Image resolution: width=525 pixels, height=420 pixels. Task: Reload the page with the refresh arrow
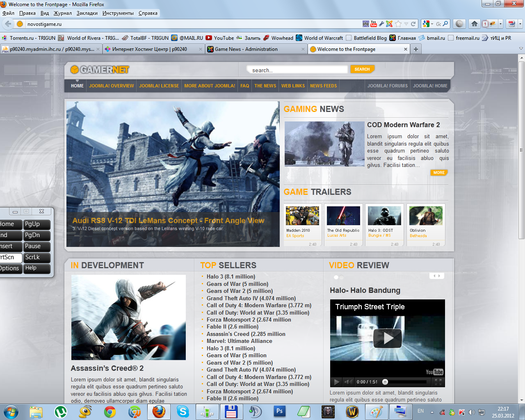point(413,24)
